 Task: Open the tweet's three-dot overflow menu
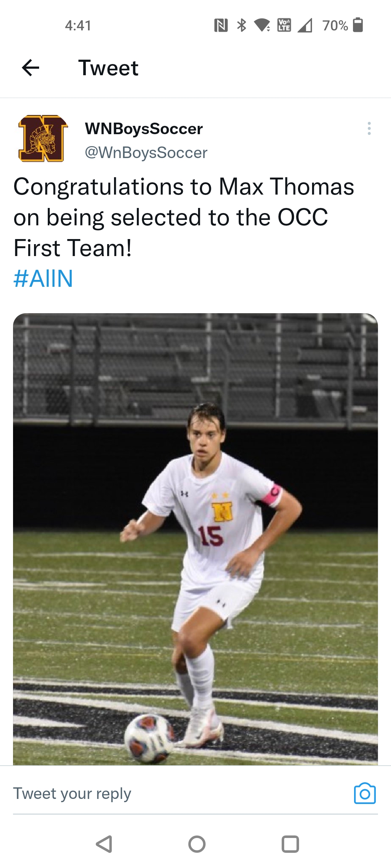pos(369,128)
